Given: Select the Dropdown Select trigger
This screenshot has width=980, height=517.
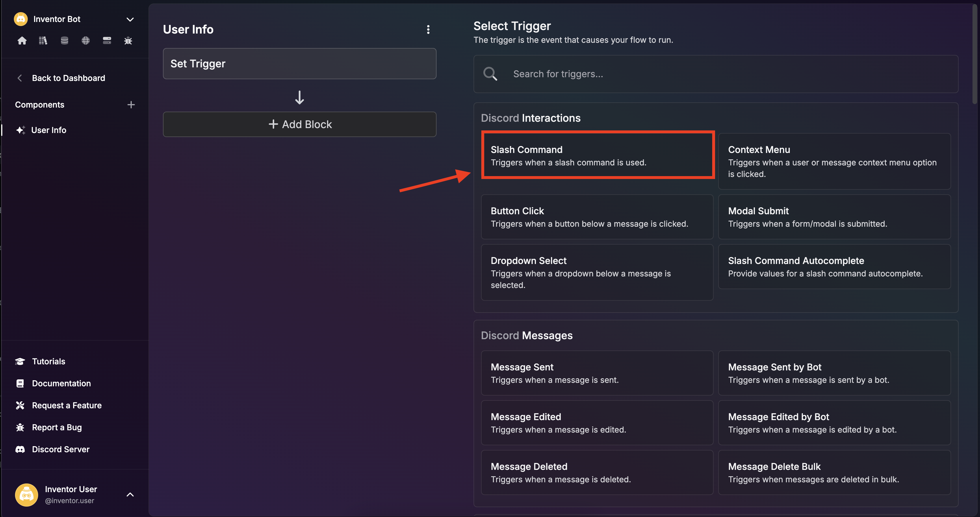Looking at the screenshot, I should [x=597, y=272].
